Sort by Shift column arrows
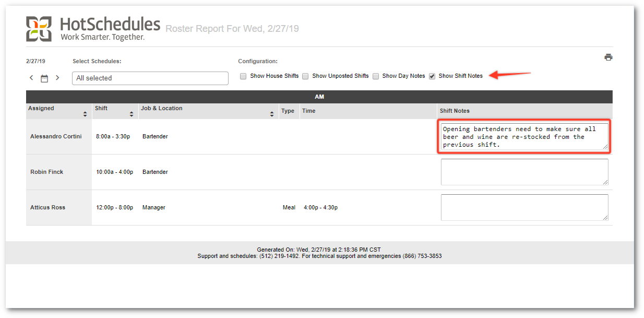This screenshot has height=318, width=644. (x=131, y=114)
